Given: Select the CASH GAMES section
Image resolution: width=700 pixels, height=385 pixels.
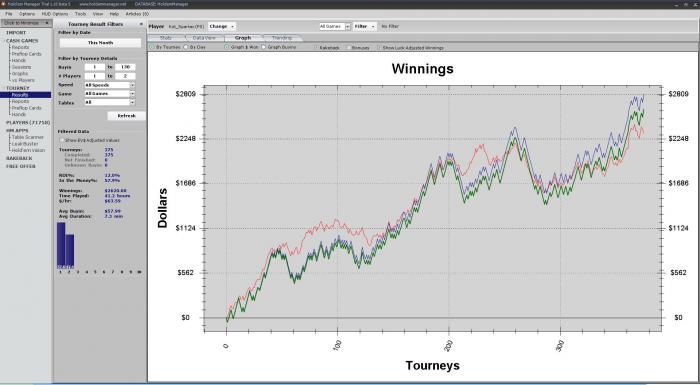Looking at the screenshot, I should pyautogui.click(x=22, y=41).
